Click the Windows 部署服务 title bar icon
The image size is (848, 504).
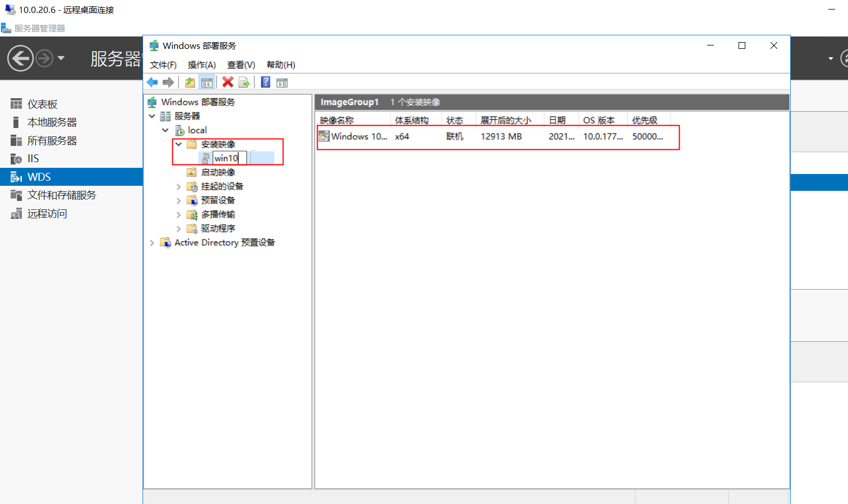154,45
